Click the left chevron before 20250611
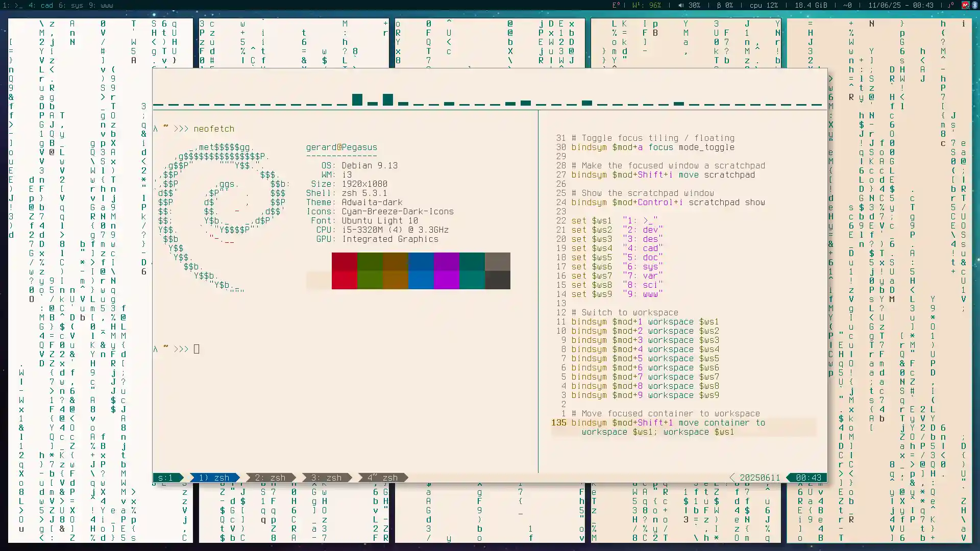 pos(732,478)
